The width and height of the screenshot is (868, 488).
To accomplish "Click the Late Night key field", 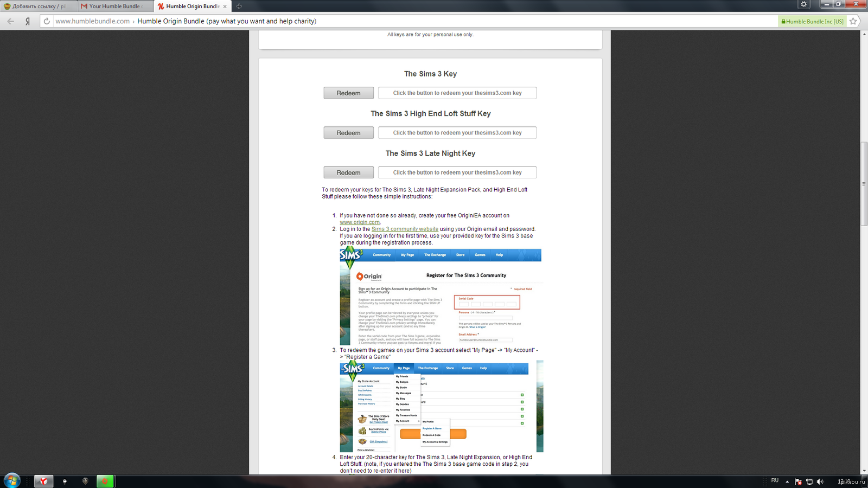I will click(457, 172).
